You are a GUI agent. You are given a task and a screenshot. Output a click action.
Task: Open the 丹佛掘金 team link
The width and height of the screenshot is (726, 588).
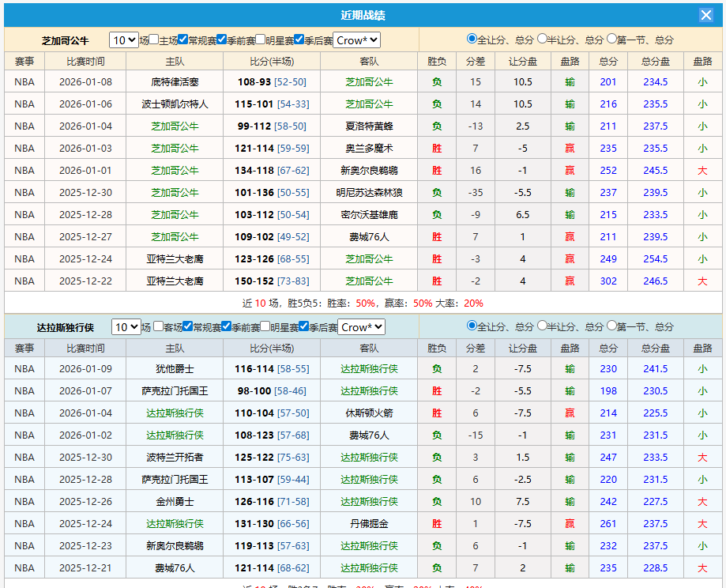tap(369, 524)
